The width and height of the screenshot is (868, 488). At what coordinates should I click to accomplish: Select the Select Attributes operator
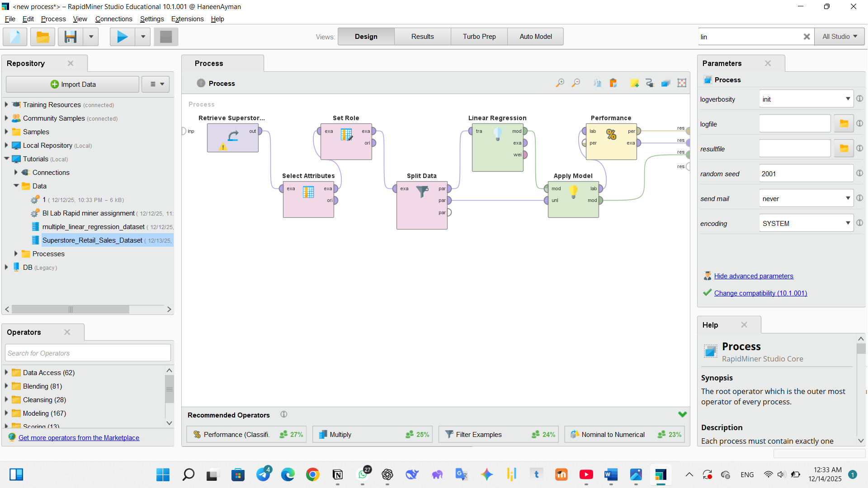(309, 199)
